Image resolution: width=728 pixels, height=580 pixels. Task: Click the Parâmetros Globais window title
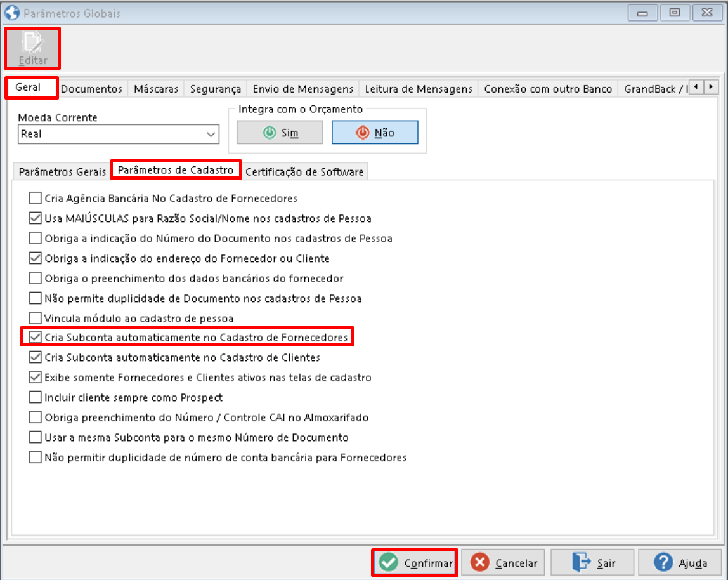(72, 13)
